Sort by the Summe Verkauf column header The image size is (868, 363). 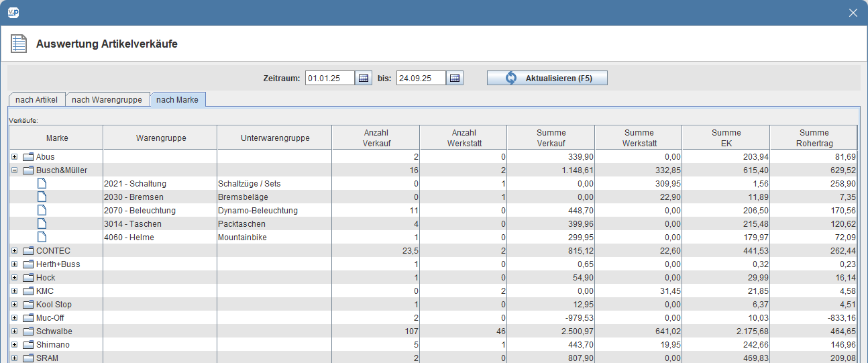coord(551,138)
